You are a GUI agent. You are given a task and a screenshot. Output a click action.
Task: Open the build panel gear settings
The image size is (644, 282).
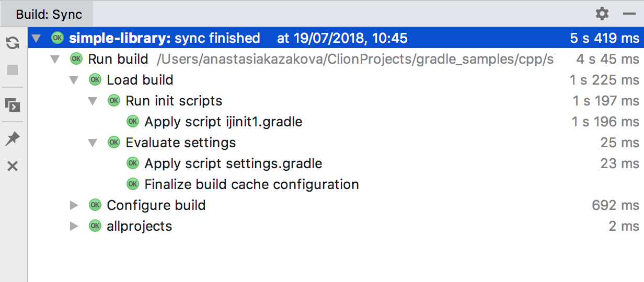[602, 14]
